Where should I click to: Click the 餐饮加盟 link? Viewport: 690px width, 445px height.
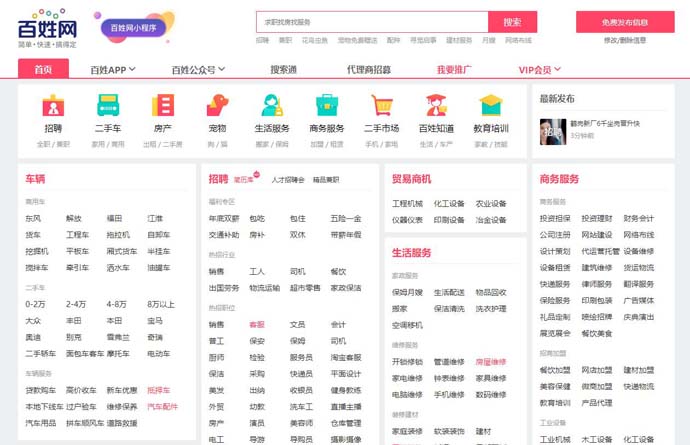pos(555,370)
